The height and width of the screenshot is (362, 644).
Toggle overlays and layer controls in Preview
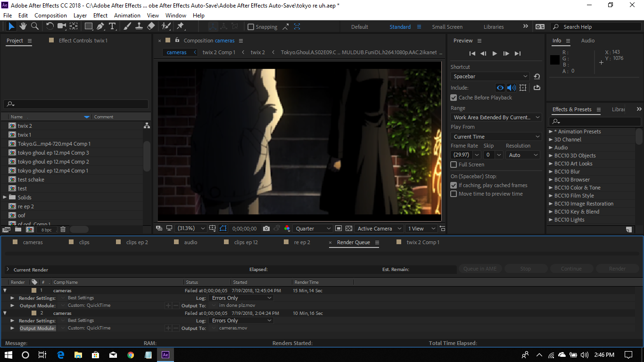[523, 88]
